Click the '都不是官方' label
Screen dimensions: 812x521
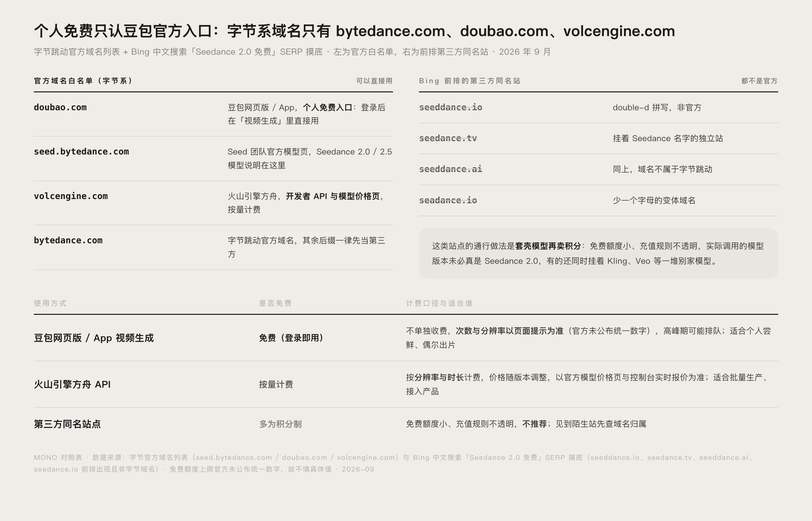(760, 81)
